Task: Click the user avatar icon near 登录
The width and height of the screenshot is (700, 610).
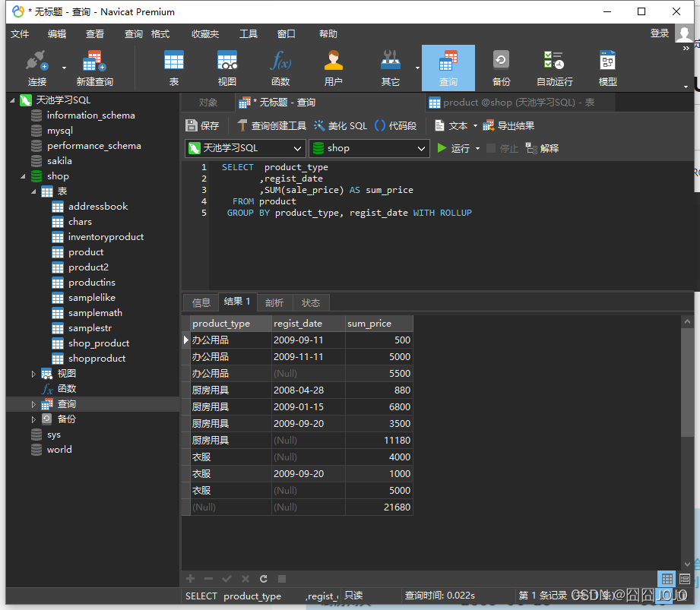Action: point(684,33)
